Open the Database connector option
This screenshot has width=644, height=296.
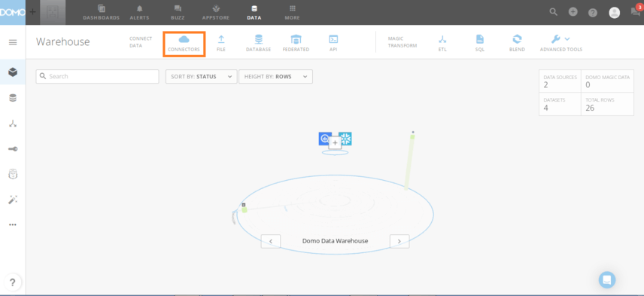pyautogui.click(x=258, y=44)
